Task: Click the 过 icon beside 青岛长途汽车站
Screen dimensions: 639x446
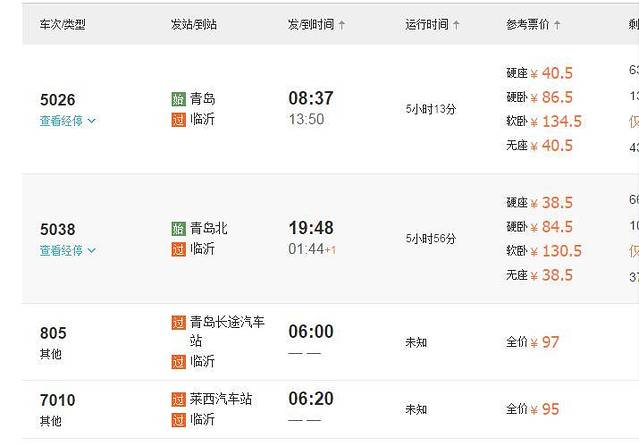Action: 178,323
